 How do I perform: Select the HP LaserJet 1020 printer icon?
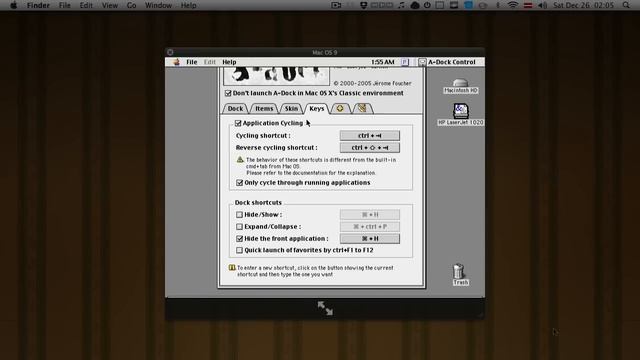460,114
